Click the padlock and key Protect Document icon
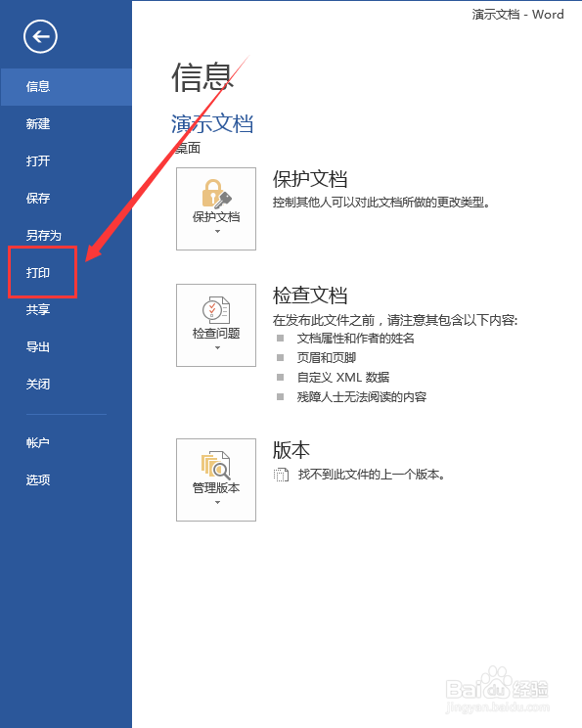The width and height of the screenshot is (582, 728). (x=216, y=193)
